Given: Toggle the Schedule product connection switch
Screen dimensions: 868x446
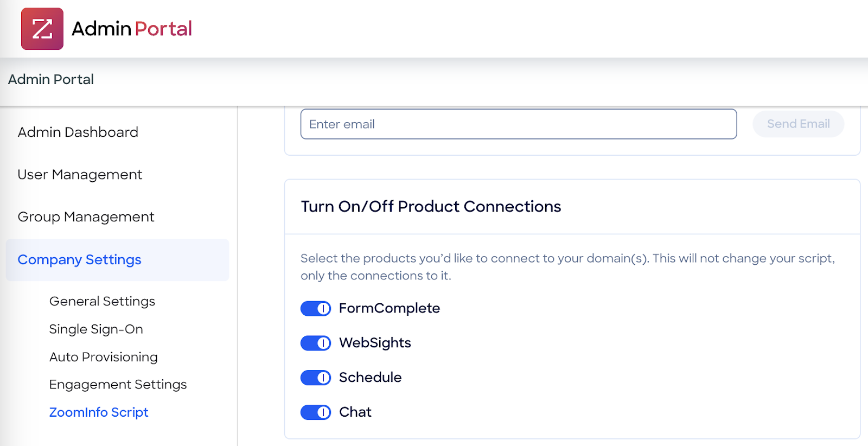Looking at the screenshot, I should [316, 378].
